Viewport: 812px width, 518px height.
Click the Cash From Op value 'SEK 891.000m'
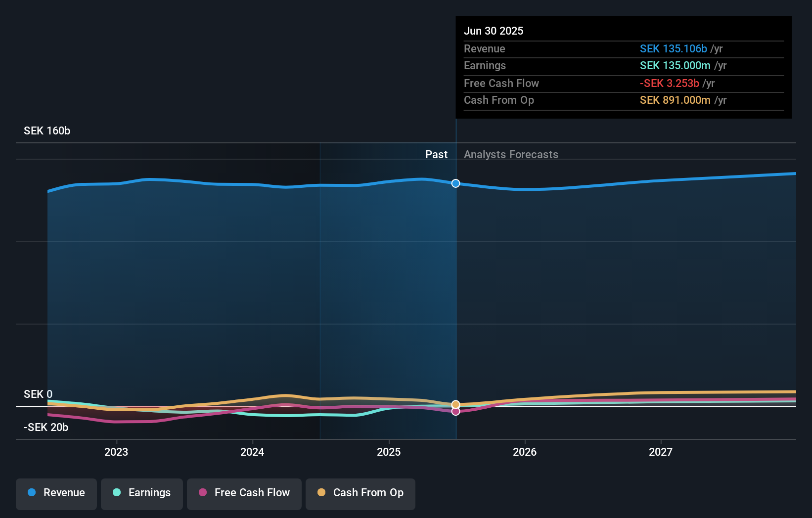tap(675, 100)
